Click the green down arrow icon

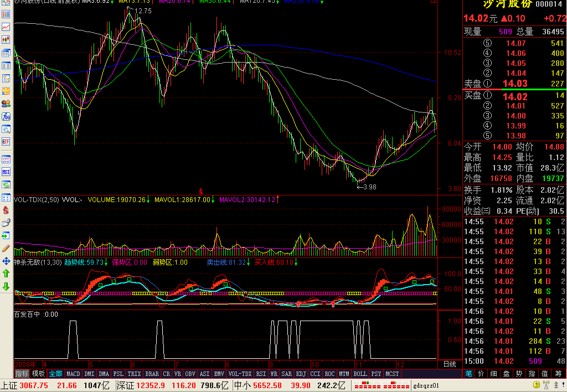click(x=6, y=287)
